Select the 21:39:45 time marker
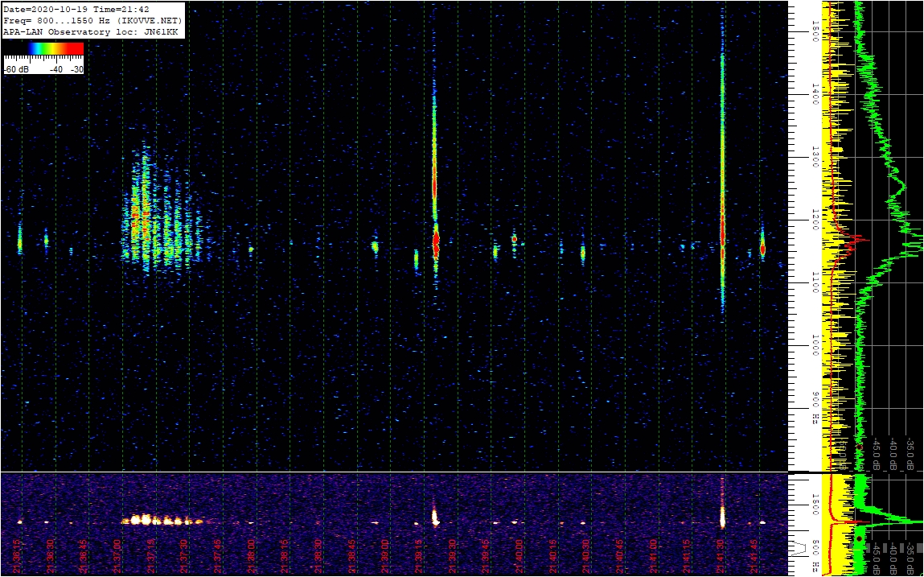 point(487,554)
